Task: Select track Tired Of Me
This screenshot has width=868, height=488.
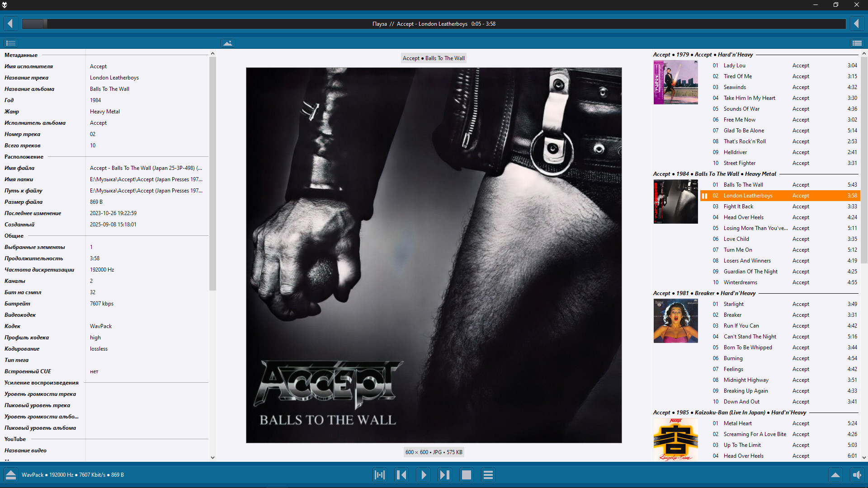Action: pos(780,76)
